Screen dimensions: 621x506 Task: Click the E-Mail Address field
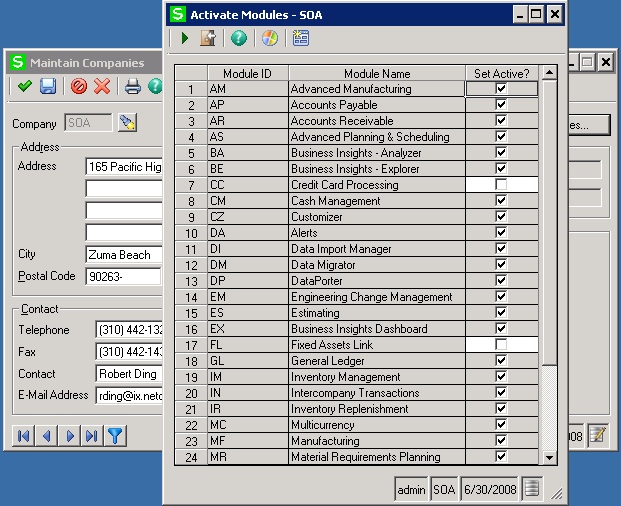(x=129, y=396)
